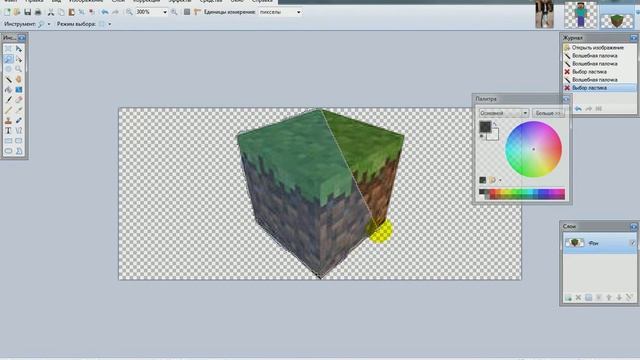The width and height of the screenshot is (640, 360).
Task: Select the Rectangle Select tool
Action: click(8, 49)
